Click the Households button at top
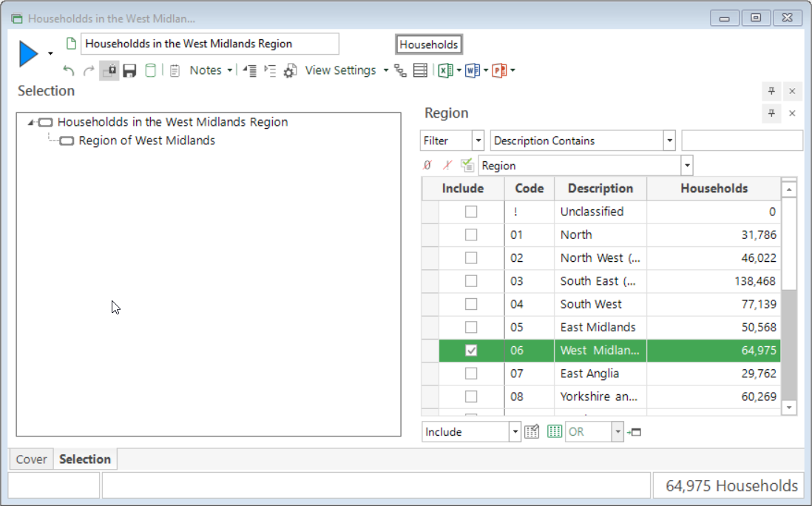The image size is (812, 506). (429, 44)
